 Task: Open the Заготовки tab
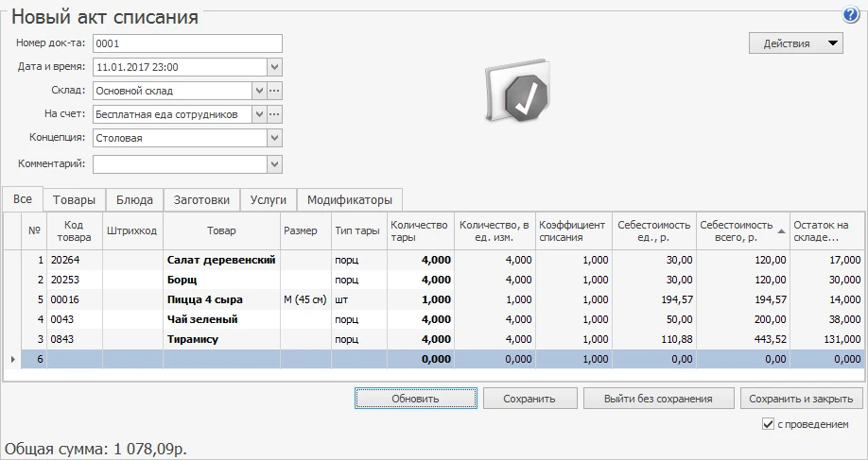(200, 200)
